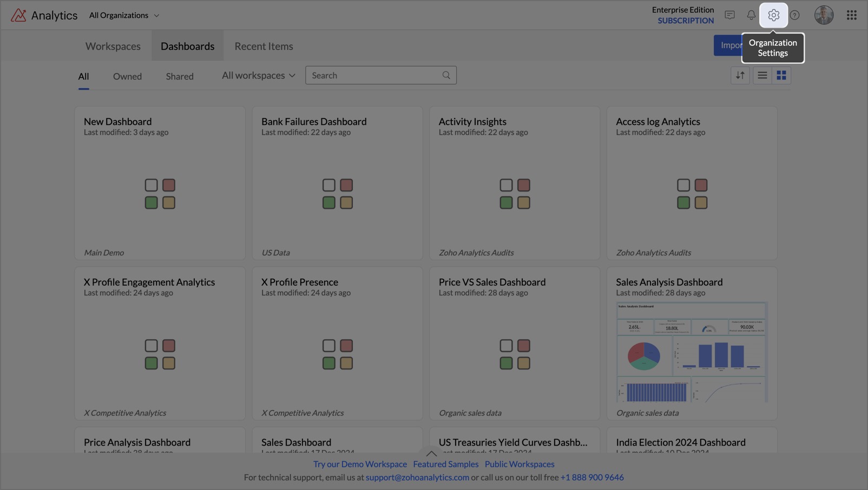Click the X Profile Engagement Analytics placeholder icon
Viewport: 868px width, 490px height.
[x=160, y=354]
